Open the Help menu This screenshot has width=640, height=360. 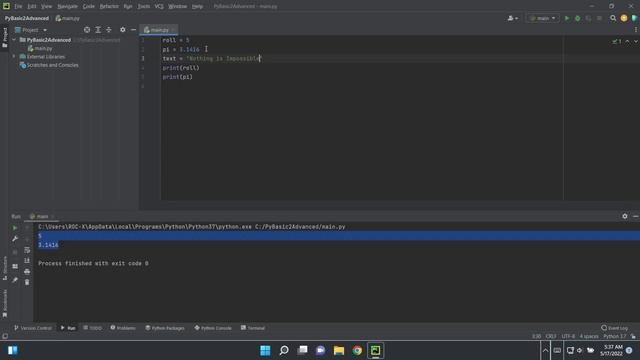pos(197,7)
